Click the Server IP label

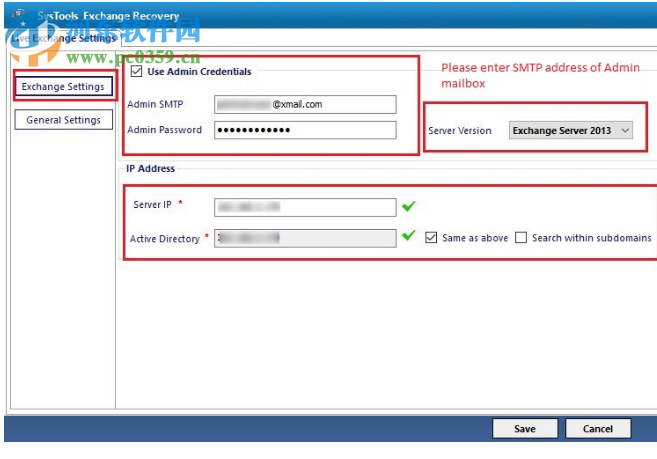tap(153, 205)
